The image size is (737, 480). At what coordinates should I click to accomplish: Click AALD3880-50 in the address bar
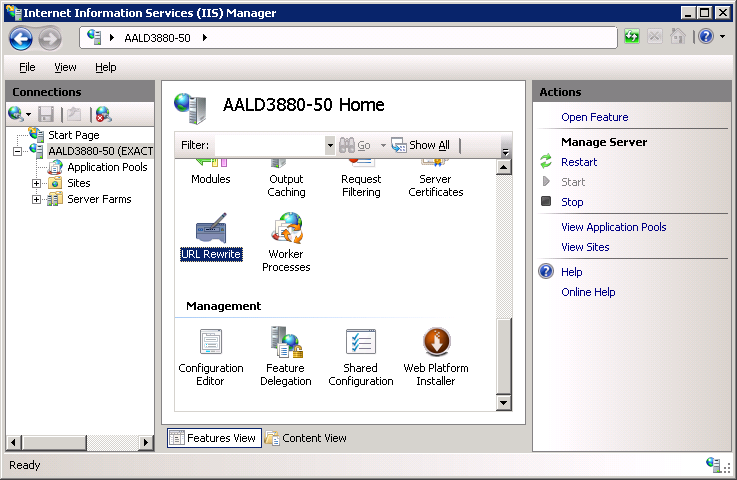157,38
